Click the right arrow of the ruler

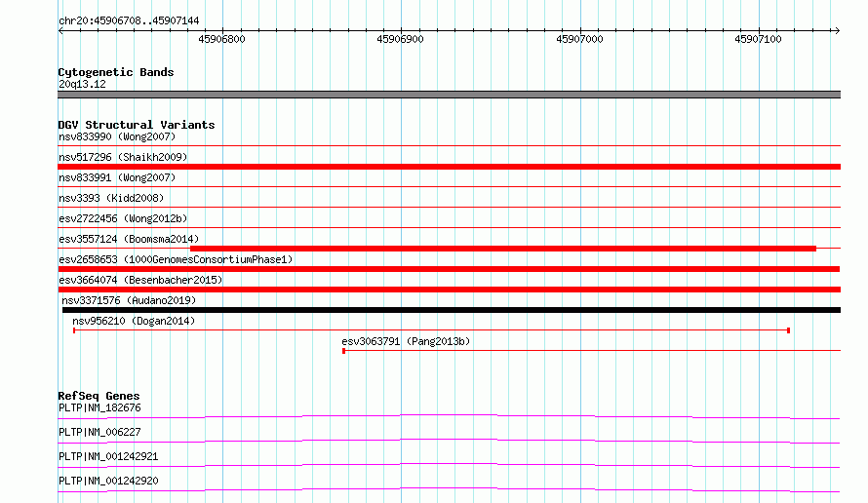pos(837,31)
